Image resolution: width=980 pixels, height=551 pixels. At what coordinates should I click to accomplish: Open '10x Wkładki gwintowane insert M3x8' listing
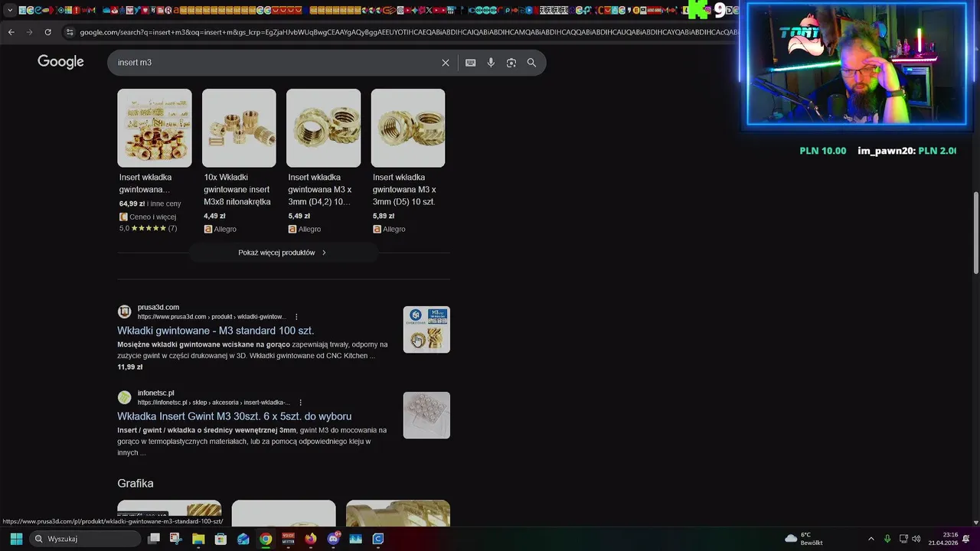(x=237, y=189)
